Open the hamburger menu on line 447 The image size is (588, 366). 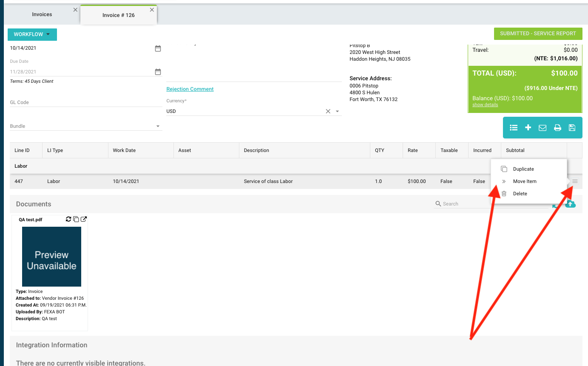click(575, 181)
